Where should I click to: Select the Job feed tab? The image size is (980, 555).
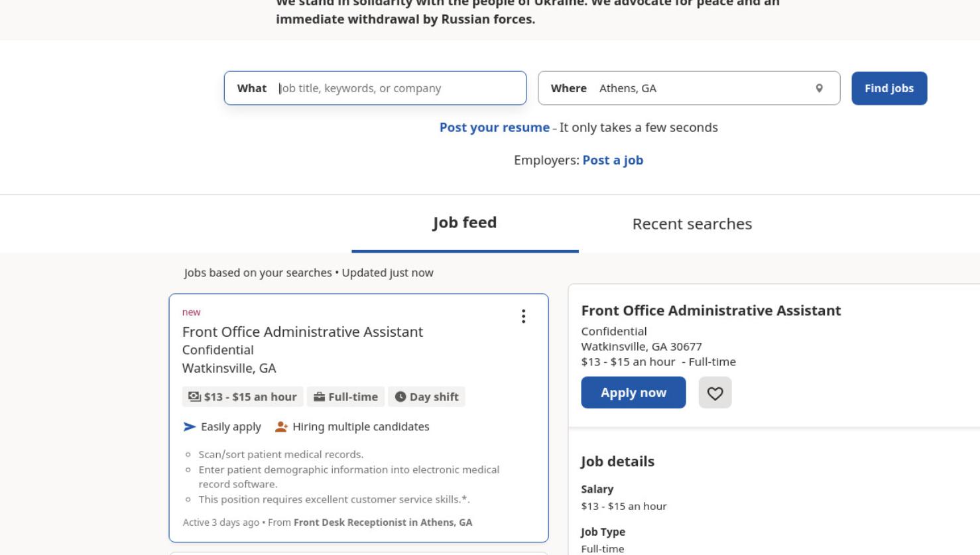[x=465, y=223]
